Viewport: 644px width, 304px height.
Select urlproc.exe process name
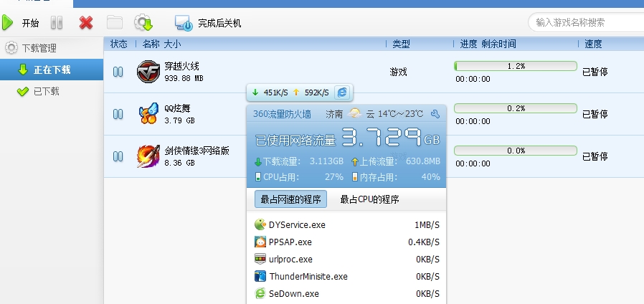[x=290, y=260]
